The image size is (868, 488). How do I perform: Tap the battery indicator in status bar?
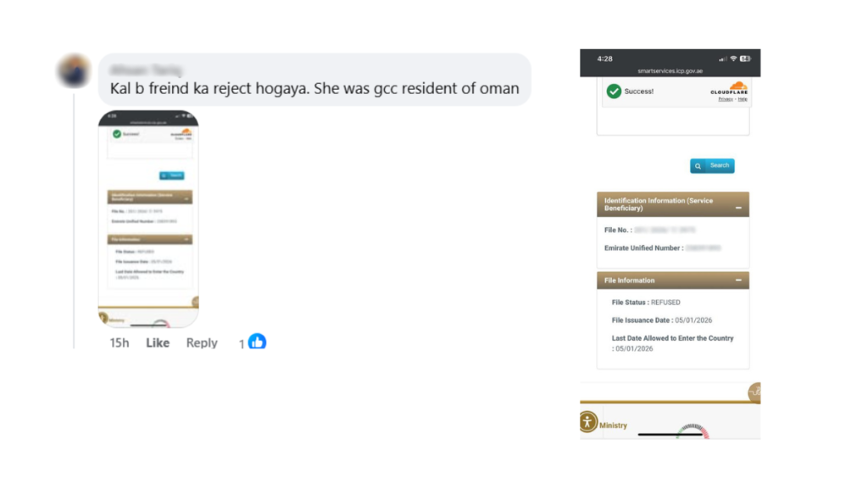click(745, 58)
